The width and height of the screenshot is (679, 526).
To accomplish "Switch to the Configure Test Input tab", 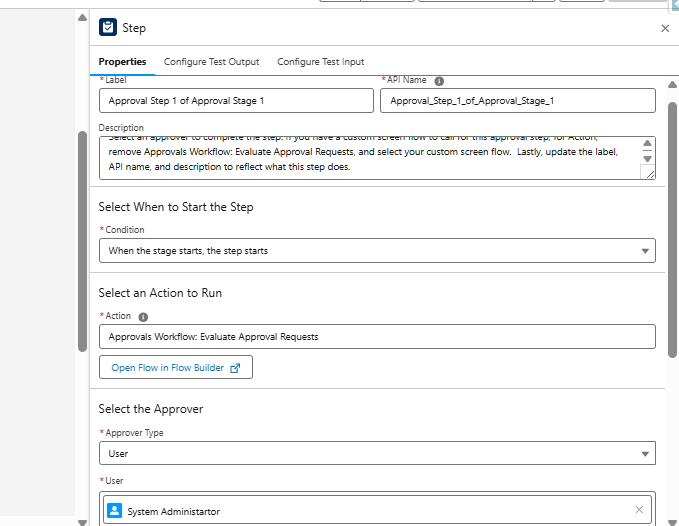I will (x=320, y=62).
